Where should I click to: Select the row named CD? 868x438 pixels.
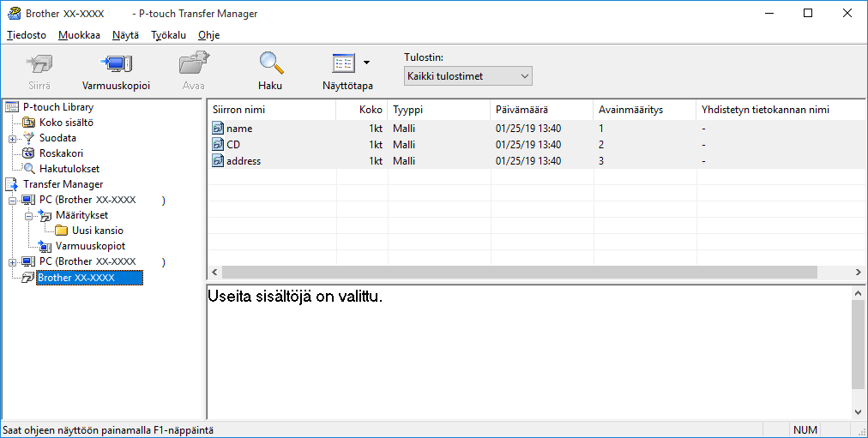(535, 145)
